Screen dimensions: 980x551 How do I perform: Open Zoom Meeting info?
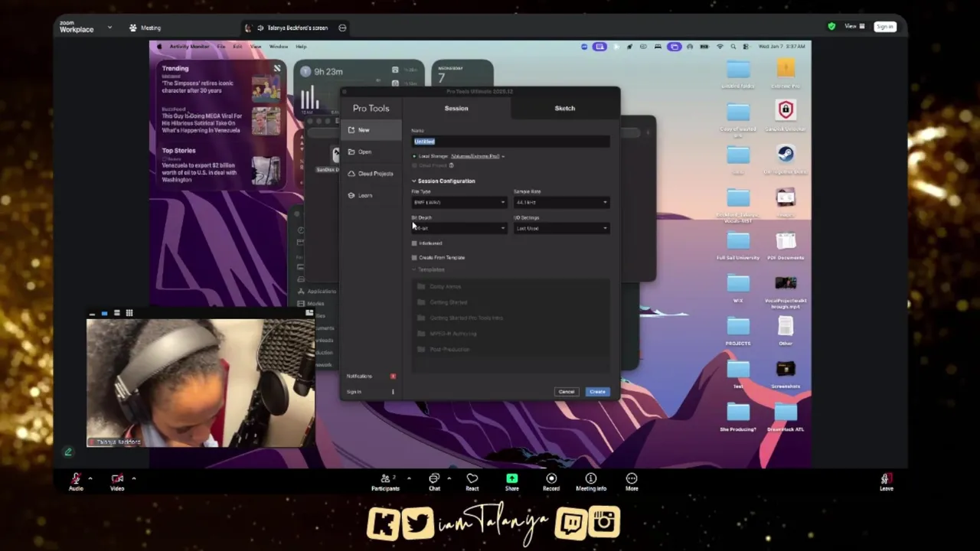point(590,481)
